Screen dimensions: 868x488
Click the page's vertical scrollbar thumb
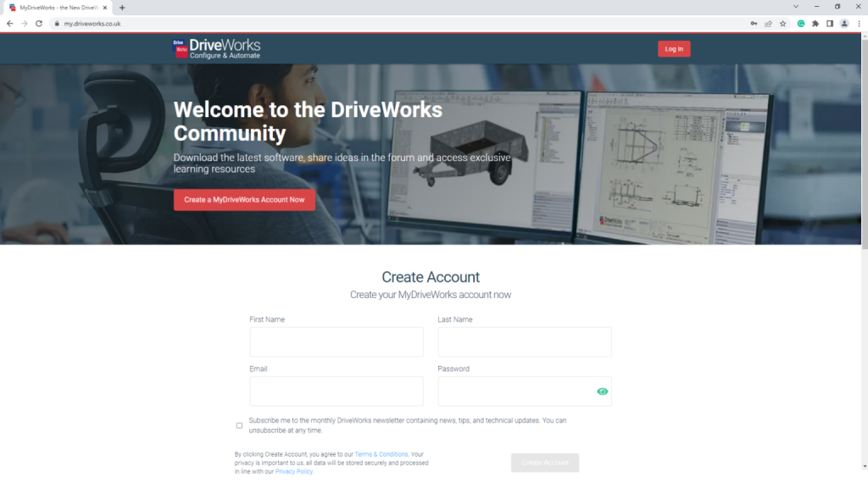865,144
